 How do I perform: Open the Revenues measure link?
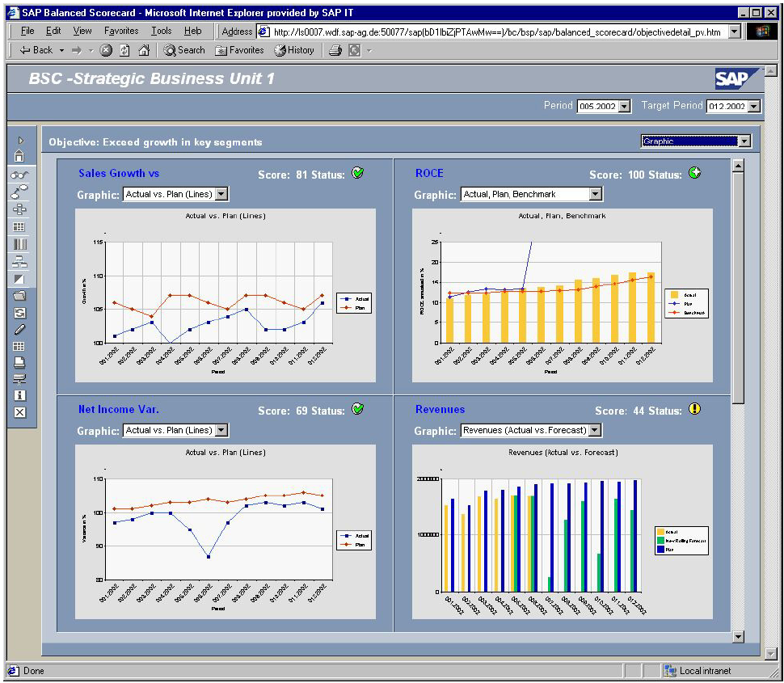click(x=440, y=410)
